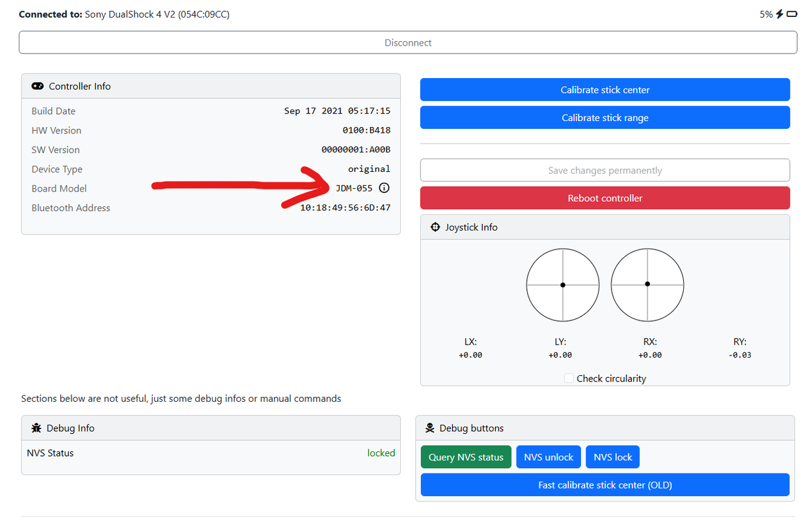Select Bluetooth Address 10:18:49:56:6D:47
Viewport: 812px width, 521px height.
tap(345, 208)
